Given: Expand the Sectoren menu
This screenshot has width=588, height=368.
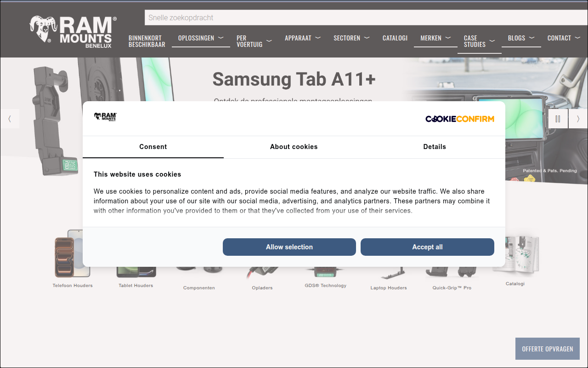Looking at the screenshot, I should [351, 38].
